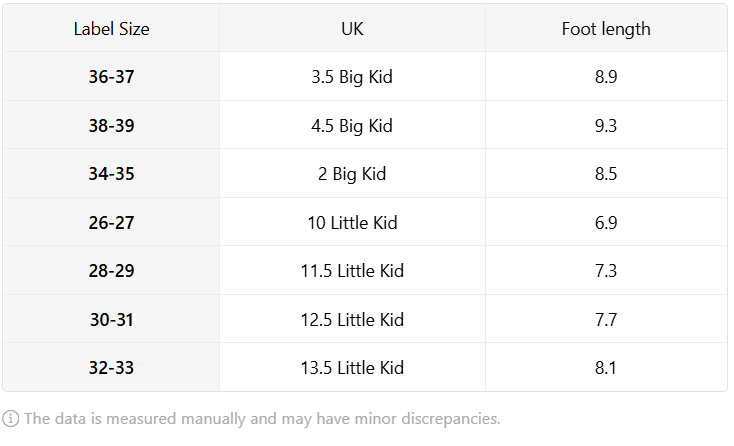Select the 13.5 Little Kid UK cell
The width and height of the screenshot is (734, 446).
[x=352, y=367]
